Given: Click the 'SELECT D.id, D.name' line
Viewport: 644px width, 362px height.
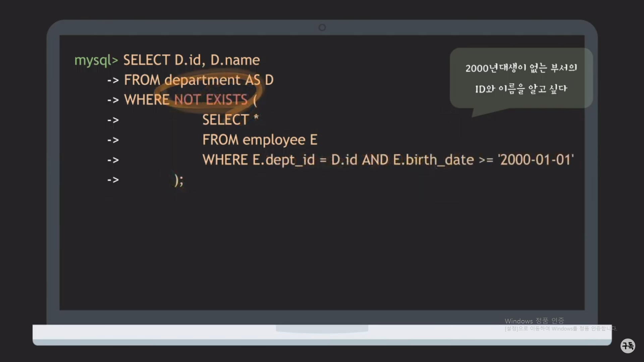Looking at the screenshot, I should [x=191, y=60].
